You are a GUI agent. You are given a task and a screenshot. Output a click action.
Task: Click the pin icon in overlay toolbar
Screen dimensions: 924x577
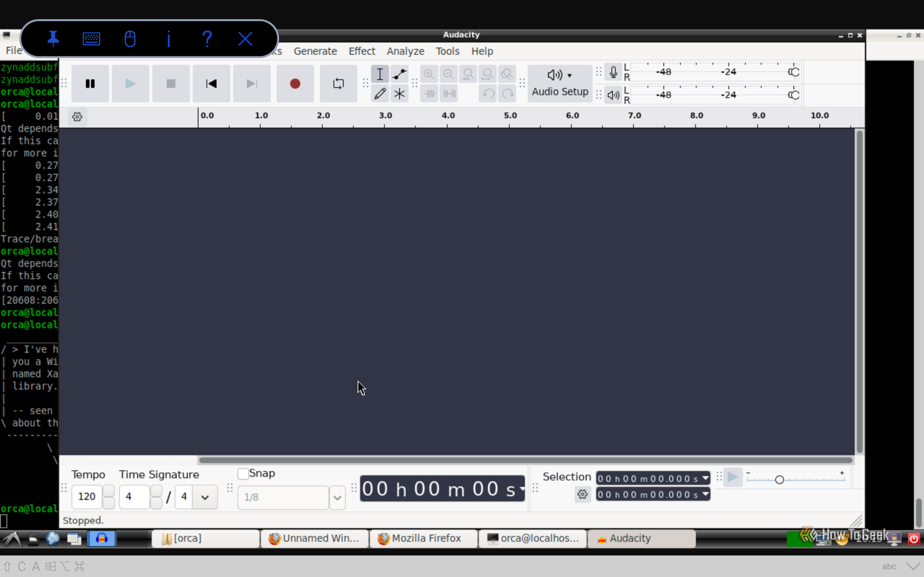point(53,39)
